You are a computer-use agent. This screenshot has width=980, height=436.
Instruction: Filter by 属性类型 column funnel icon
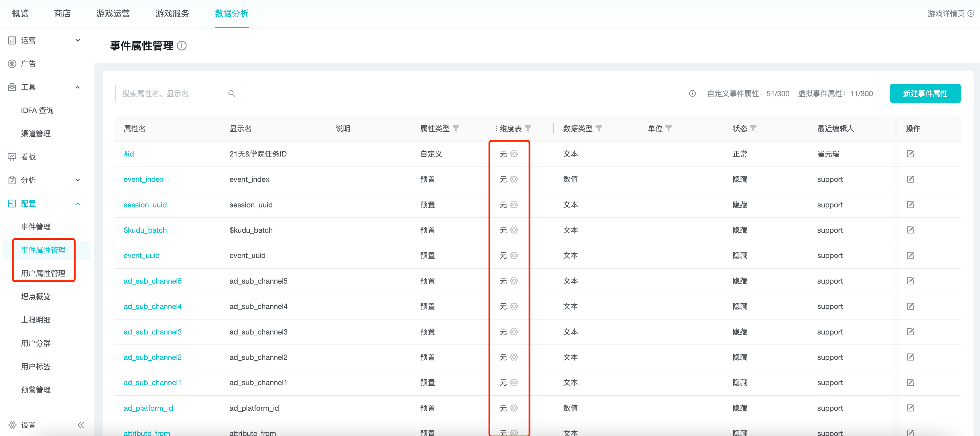(x=456, y=129)
